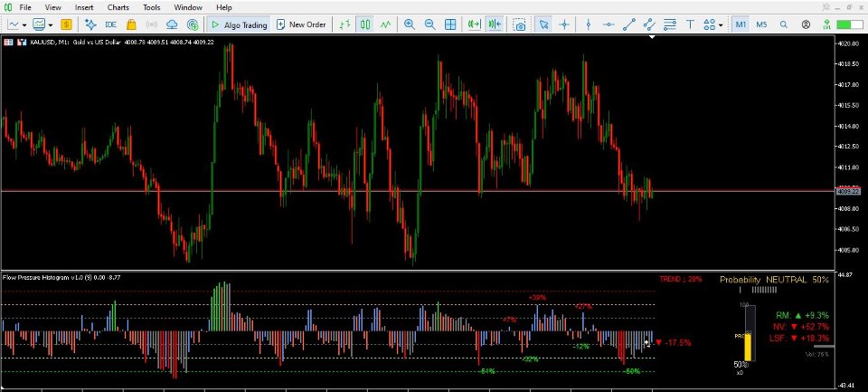The image size is (868, 392).
Task: Switch chart to bar chart
Action: (344, 25)
